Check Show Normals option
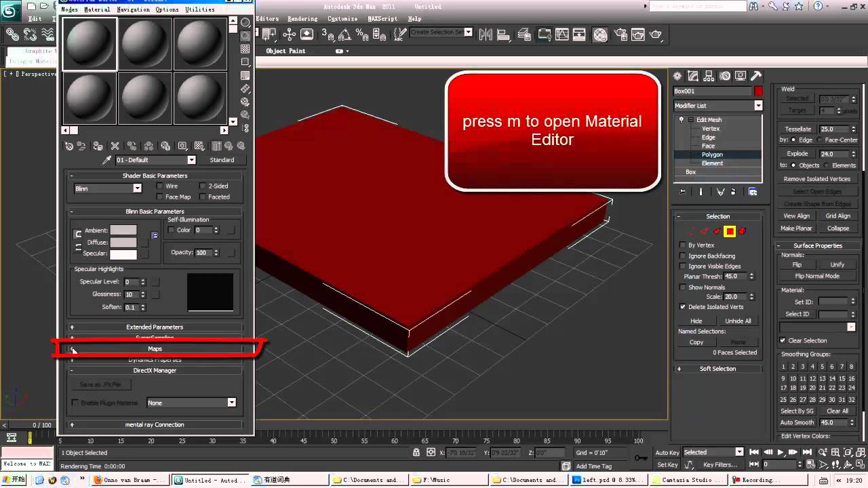Image resolution: width=868 pixels, height=488 pixels. click(x=683, y=287)
